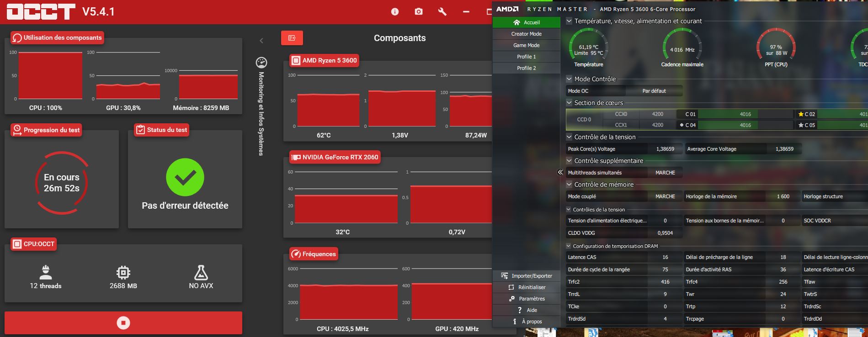Open the OCCT info icon
This screenshot has height=337, width=868.
(395, 12)
